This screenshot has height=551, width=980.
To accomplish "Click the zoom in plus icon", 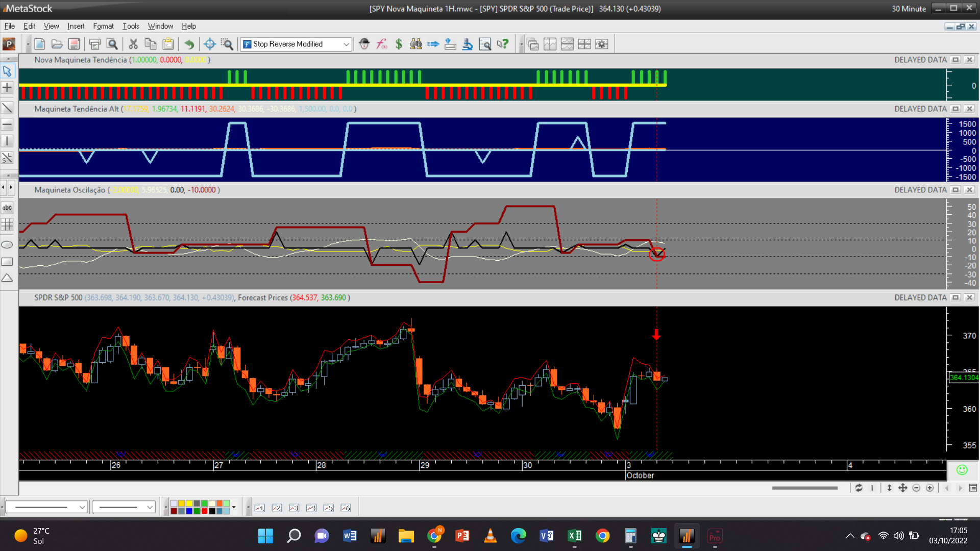I will (x=929, y=488).
